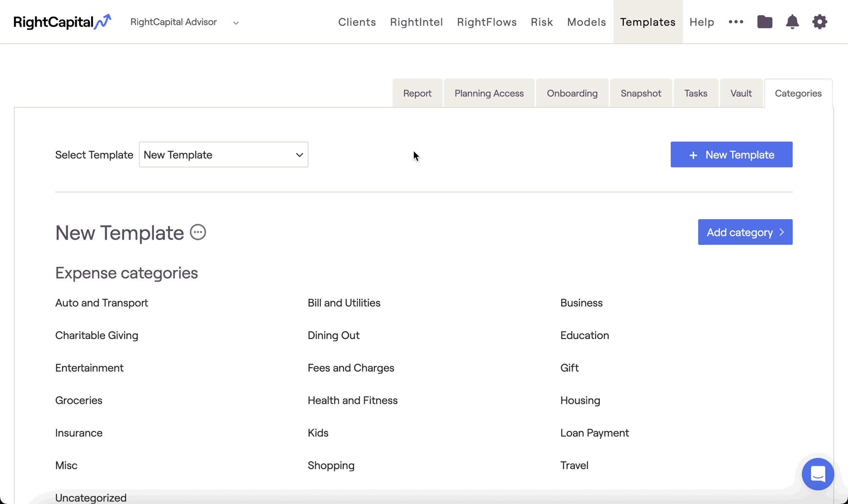The image size is (848, 504).
Task: Open RightFlows in the navigation
Action: tap(487, 22)
